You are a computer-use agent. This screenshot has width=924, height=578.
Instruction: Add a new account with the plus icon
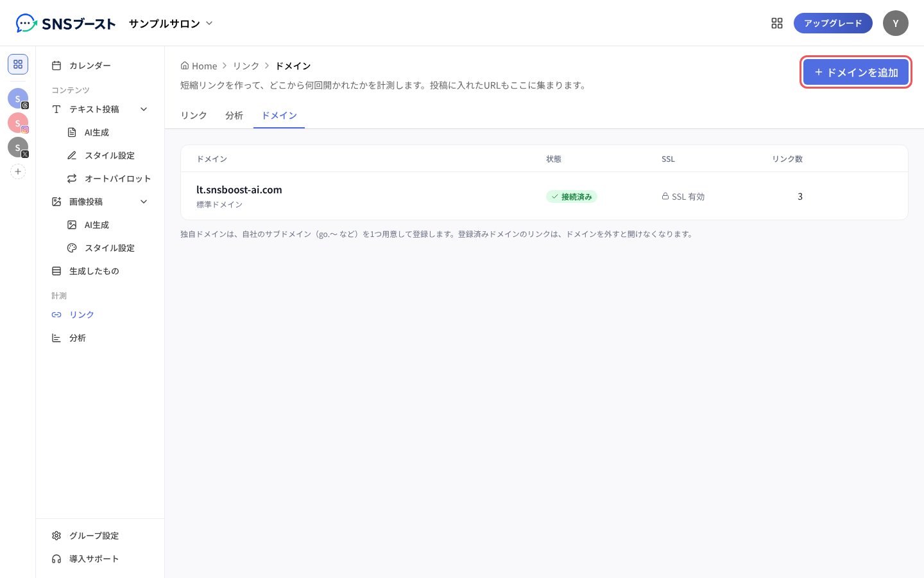[x=18, y=171]
